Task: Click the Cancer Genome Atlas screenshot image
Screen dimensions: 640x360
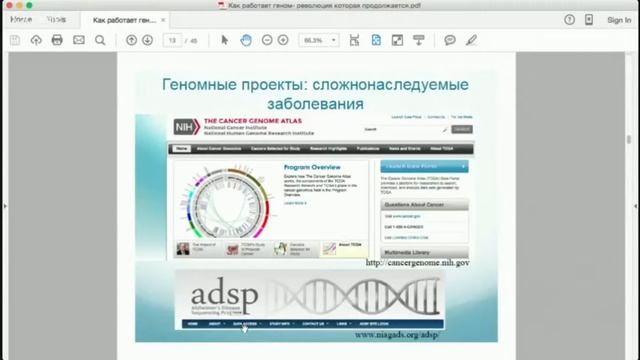Action: coord(321,187)
